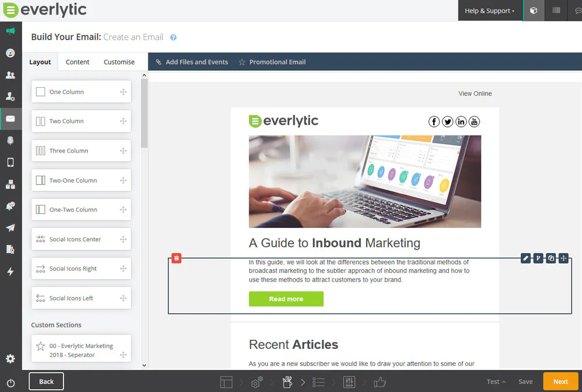Screen dimensions: 582x392
Task: Open the Customise tab
Action: [119, 62]
